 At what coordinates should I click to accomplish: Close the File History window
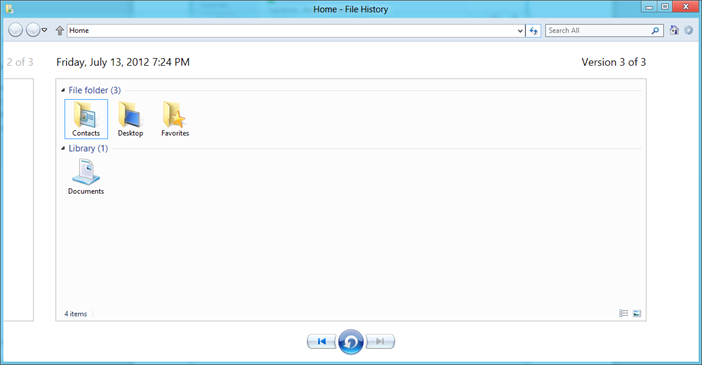click(685, 7)
